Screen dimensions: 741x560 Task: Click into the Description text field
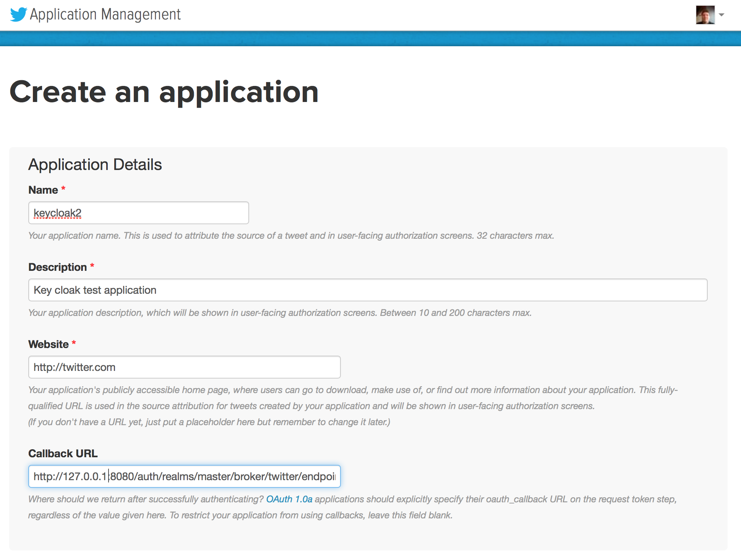(x=368, y=290)
